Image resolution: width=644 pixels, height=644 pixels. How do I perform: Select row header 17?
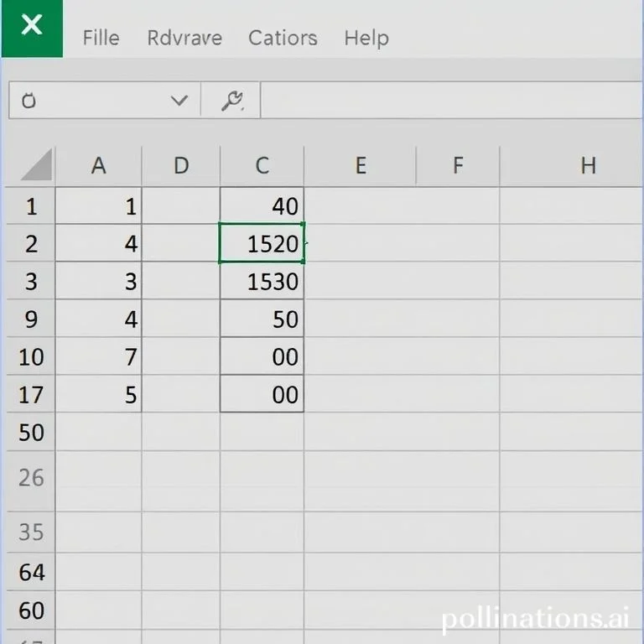click(31, 394)
